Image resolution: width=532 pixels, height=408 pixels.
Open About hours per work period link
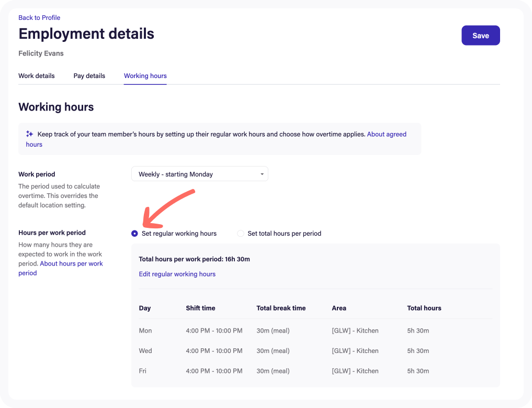coord(71,263)
